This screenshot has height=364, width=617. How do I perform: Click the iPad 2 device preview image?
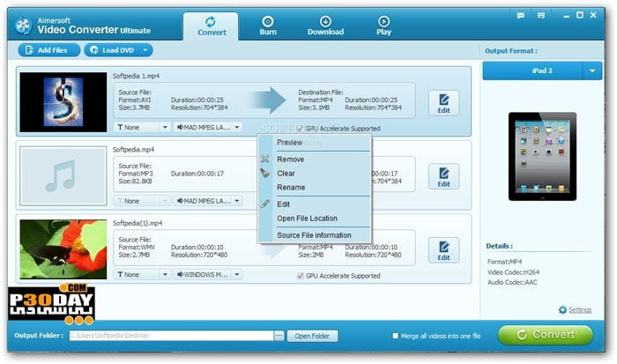tap(542, 156)
